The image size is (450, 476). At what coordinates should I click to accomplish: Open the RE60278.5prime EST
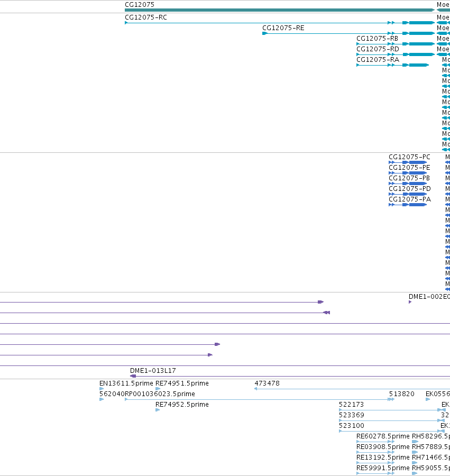(383, 436)
